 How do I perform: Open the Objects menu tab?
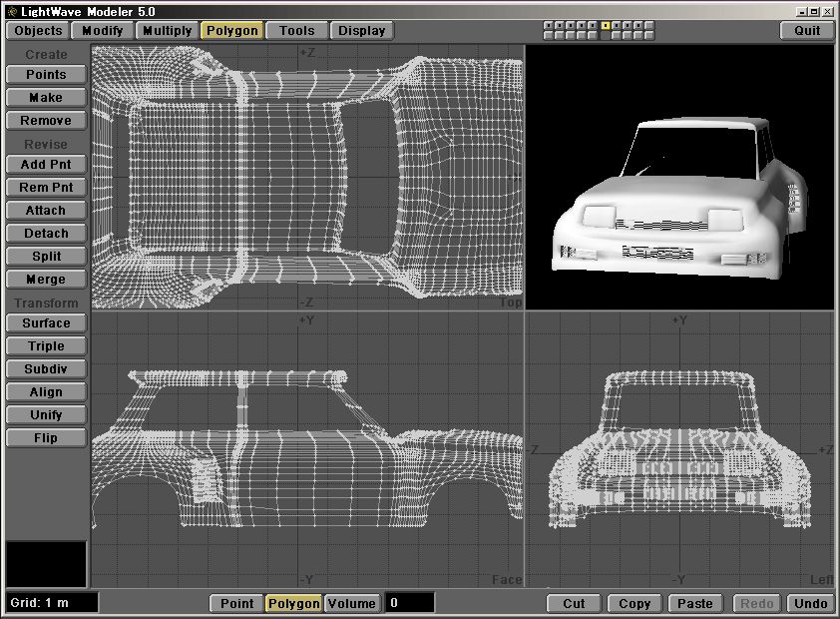pyautogui.click(x=38, y=30)
